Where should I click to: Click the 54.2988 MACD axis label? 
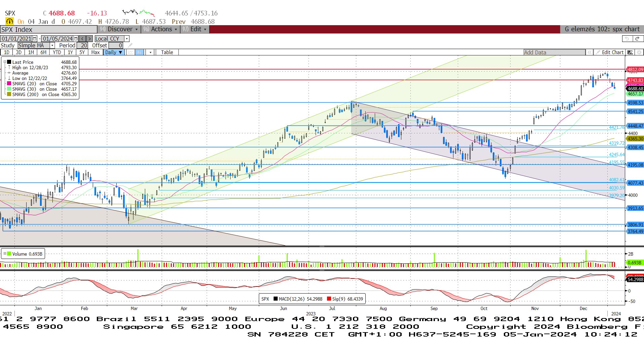pyautogui.click(x=635, y=279)
